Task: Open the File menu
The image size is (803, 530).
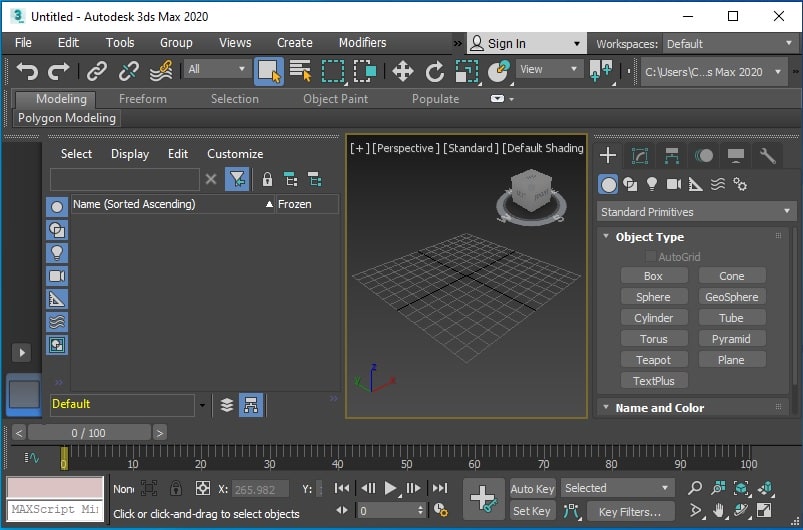Action: click(23, 43)
